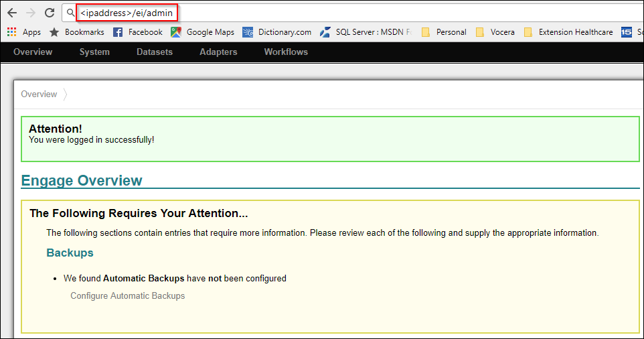The height and width of the screenshot is (339, 644).
Task: Open the Overview menu in navigation bar
Action: pos(33,52)
